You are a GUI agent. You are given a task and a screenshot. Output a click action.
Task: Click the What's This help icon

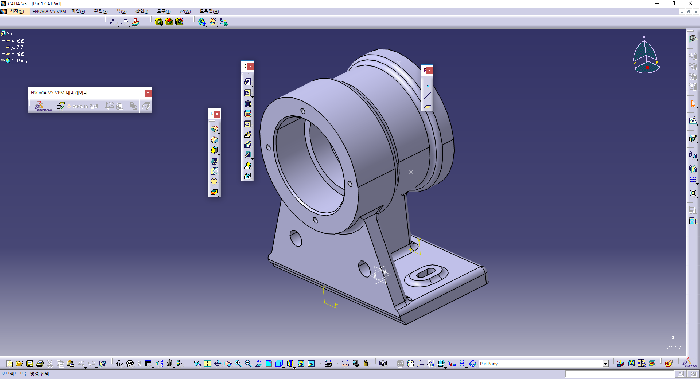(x=103, y=364)
